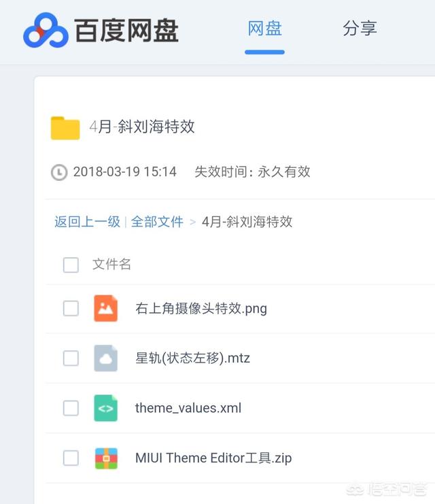Viewport: 435px width, 504px height.
Task: Click the gray cloud icon for mtz file
Action: tap(105, 358)
